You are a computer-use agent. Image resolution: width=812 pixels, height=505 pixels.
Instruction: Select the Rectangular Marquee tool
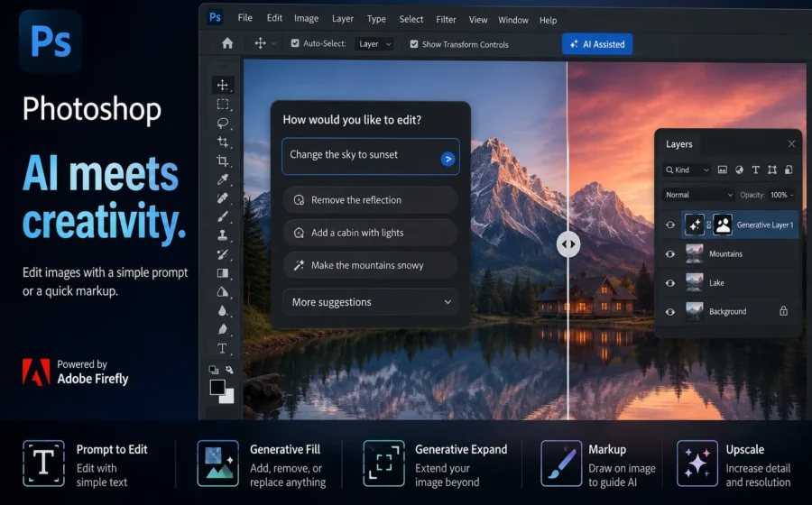point(223,105)
